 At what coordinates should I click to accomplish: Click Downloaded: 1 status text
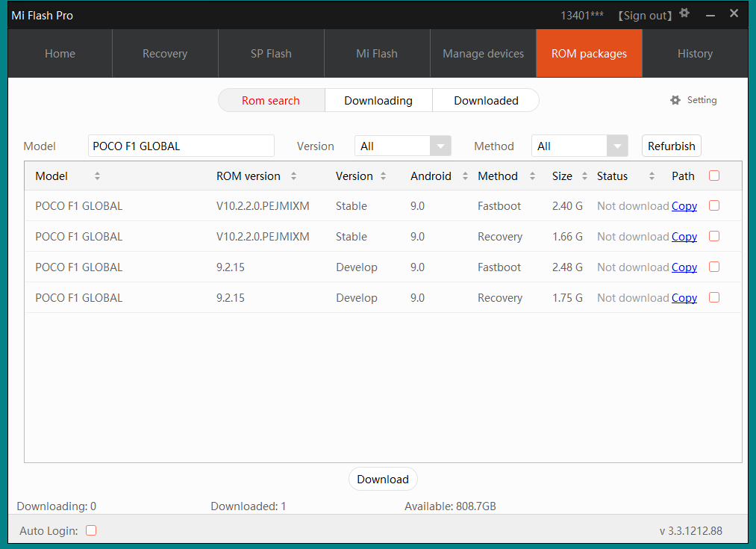(249, 506)
